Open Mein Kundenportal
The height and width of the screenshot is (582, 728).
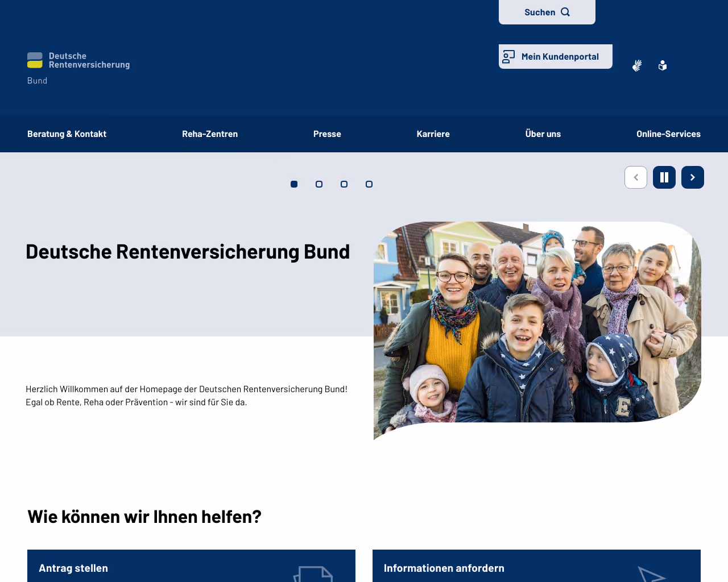pyautogui.click(x=556, y=56)
